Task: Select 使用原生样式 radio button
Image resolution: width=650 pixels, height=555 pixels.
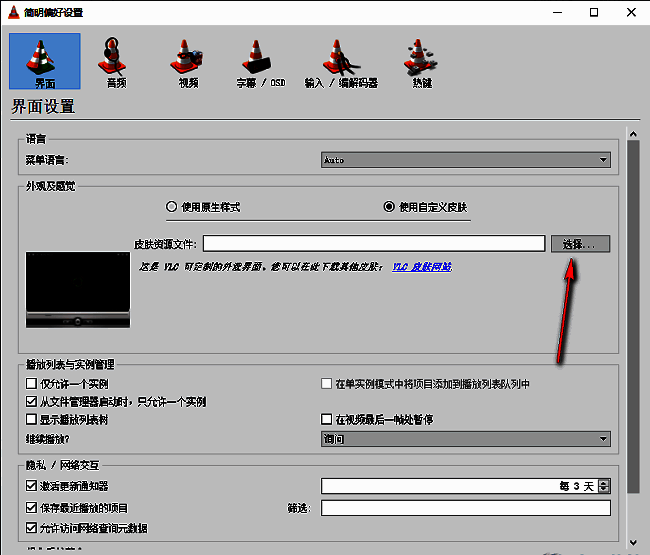Action: click(x=171, y=206)
